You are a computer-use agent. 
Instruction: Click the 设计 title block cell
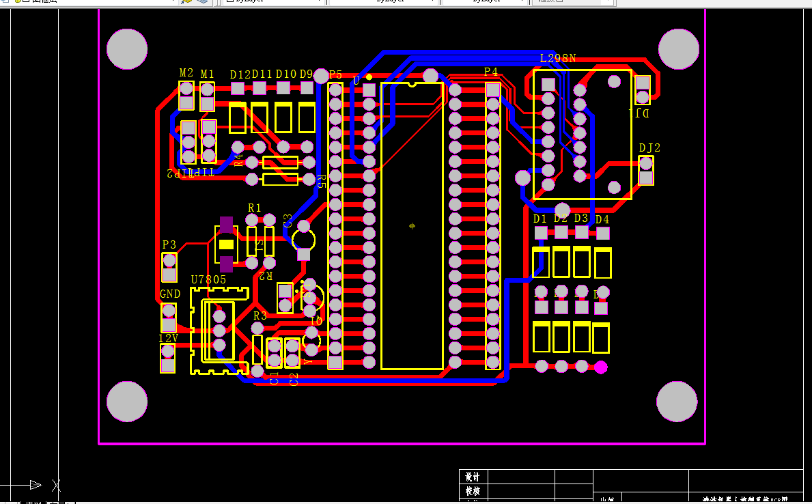(x=473, y=477)
